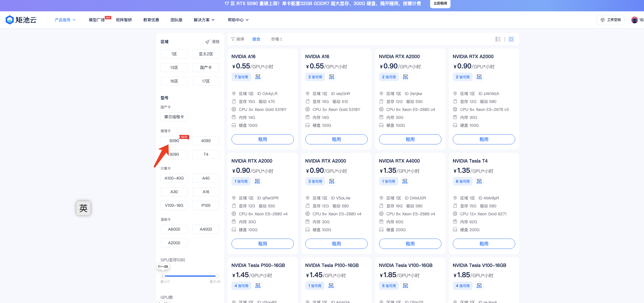Click the NVIDIA RTX A4000 card title

point(399,161)
